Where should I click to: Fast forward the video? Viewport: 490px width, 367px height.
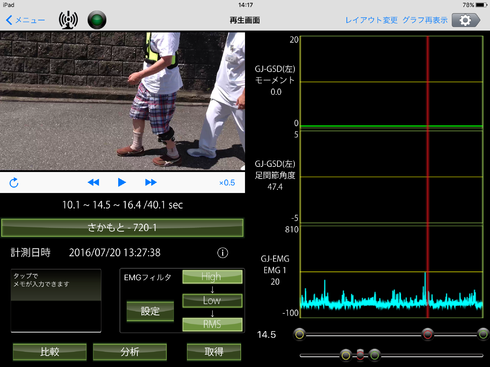tap(151, 182)
